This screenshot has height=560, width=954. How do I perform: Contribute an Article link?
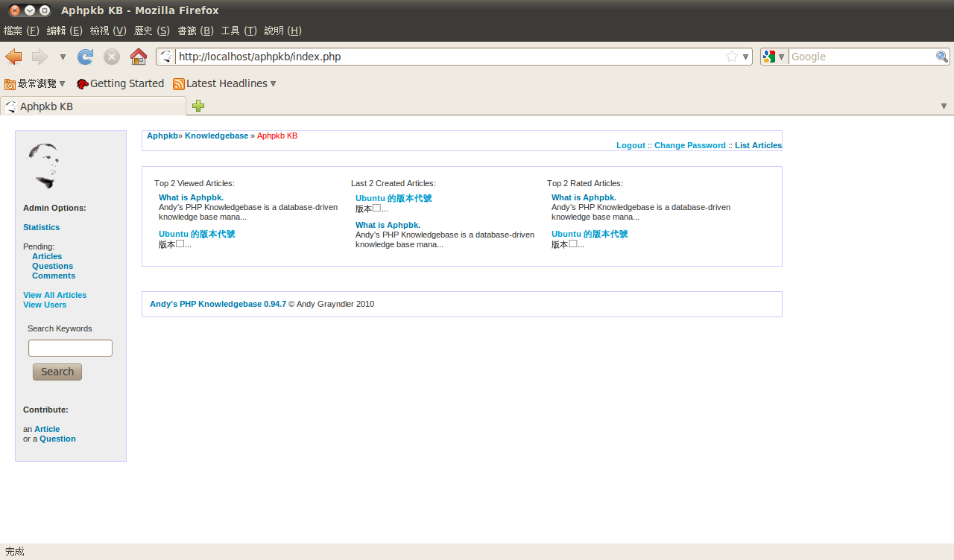point(47,429)
